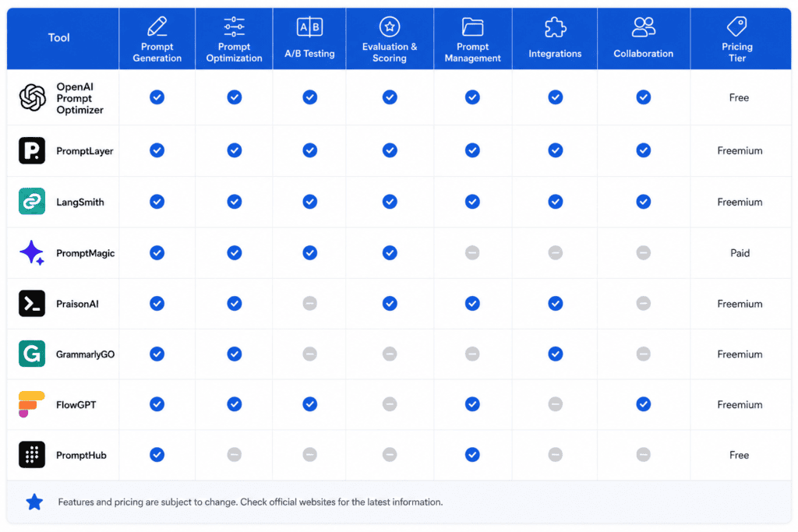Click the Prompt Generation header label
Viewport: 798px width, 532px height.
[157, 52]
